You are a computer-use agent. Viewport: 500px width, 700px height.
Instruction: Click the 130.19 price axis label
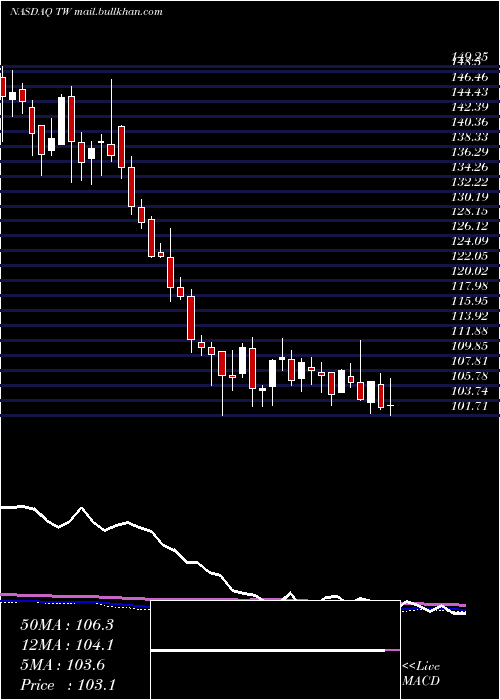coord(472,196)
